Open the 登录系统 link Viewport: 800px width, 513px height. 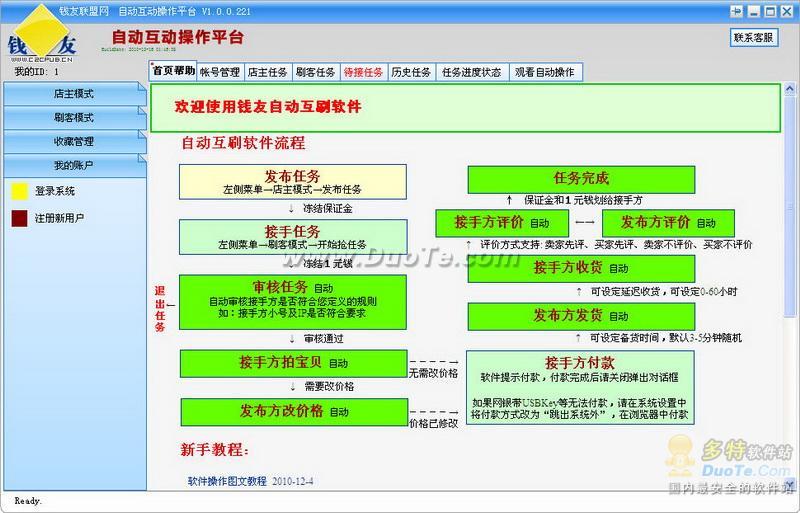[x=55, y=191]
